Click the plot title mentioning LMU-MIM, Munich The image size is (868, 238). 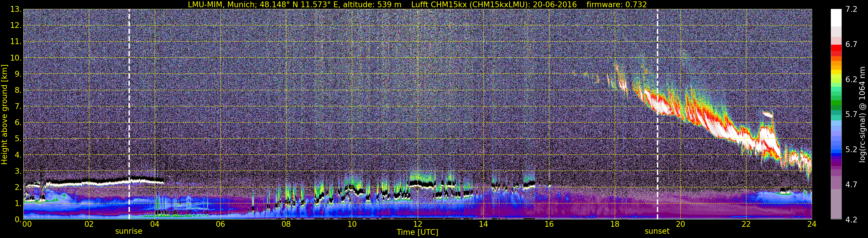click(417, 4)
